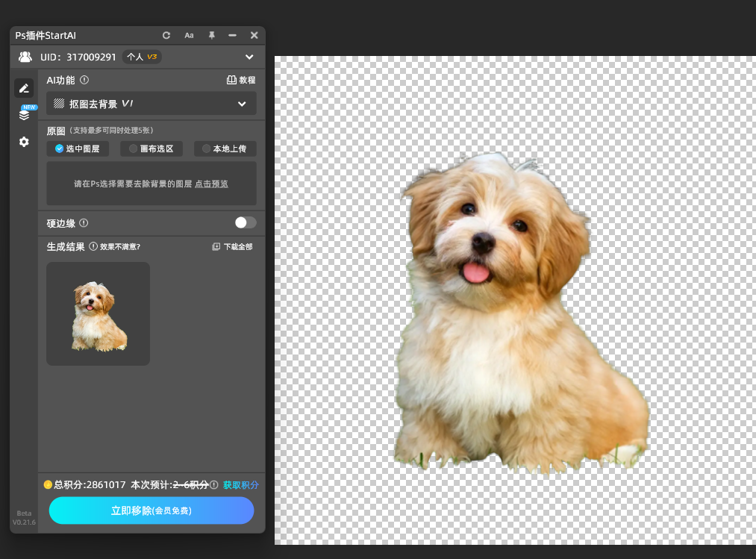Image resolution: width=756 pixels, height=559 pixels.
Task: Select the pencil edit sidebar icon
Action: (24, 88)
